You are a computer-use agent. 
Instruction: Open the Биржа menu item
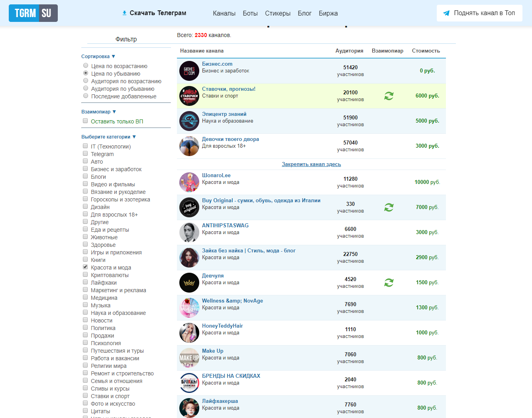(328, 13)
